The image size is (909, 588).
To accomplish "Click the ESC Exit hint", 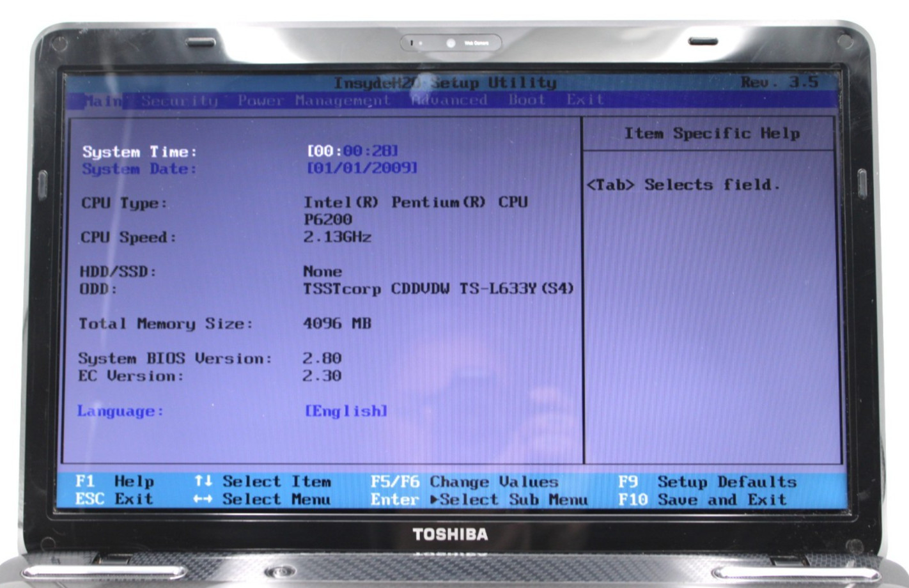I will (x=114, y=499).
